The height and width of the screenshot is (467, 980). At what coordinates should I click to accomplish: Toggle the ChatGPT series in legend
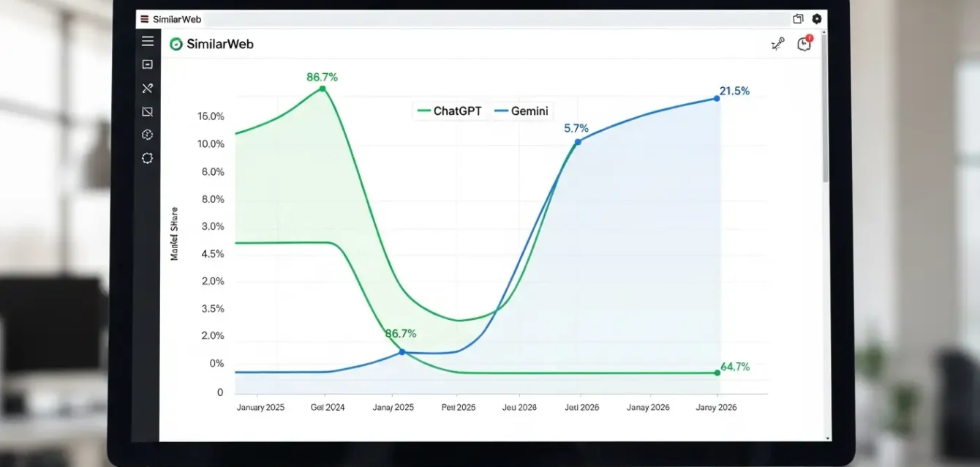[x=449, y=111]
